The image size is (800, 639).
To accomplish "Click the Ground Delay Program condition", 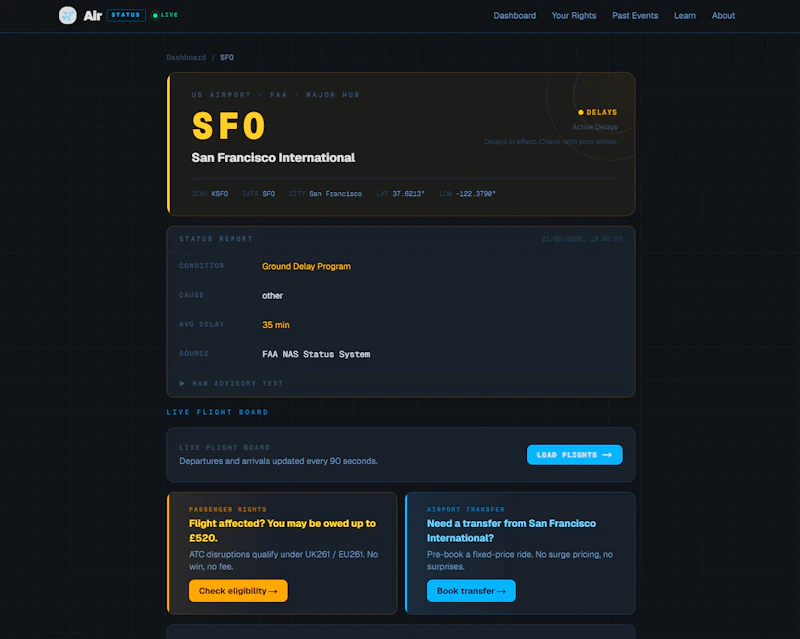I will click(306, 266).
